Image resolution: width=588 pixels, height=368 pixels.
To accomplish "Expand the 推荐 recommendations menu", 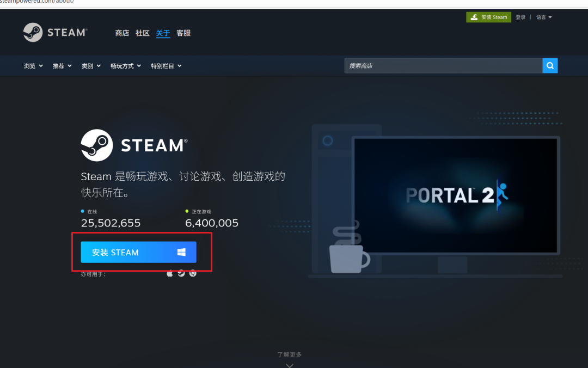I will [62, 66].
